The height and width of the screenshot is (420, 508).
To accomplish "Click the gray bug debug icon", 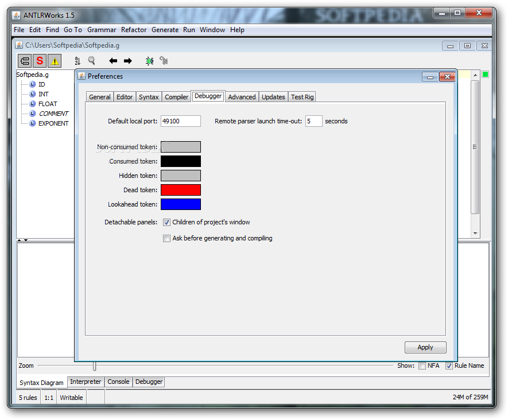I will (x=164, y=61).
